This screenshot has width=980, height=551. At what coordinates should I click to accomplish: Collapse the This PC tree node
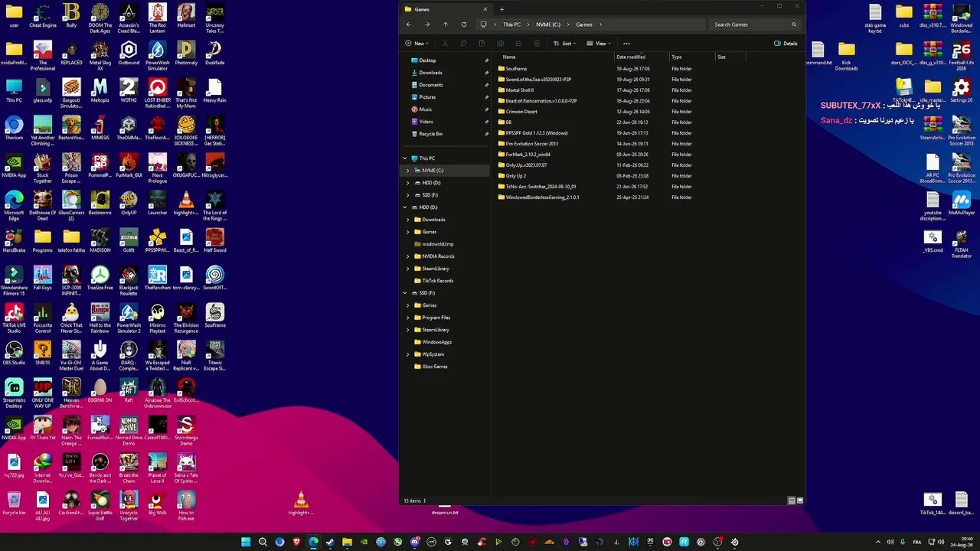pos(405,158)
